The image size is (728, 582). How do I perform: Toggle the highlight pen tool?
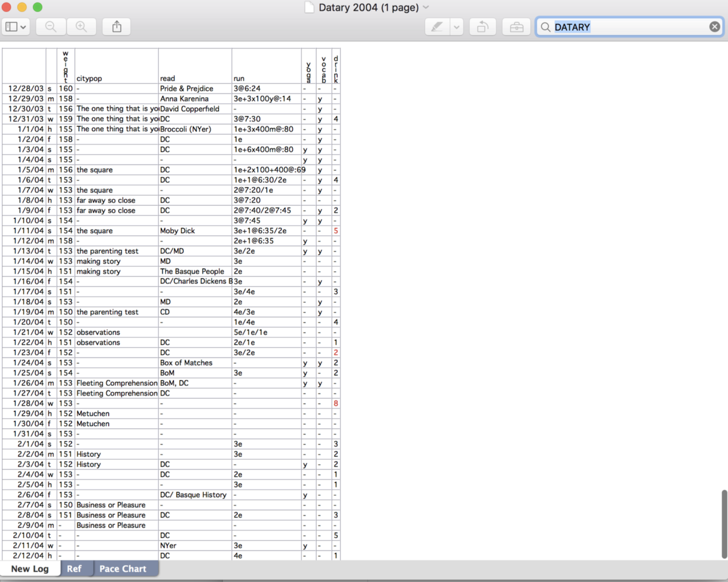pos(436,27)
